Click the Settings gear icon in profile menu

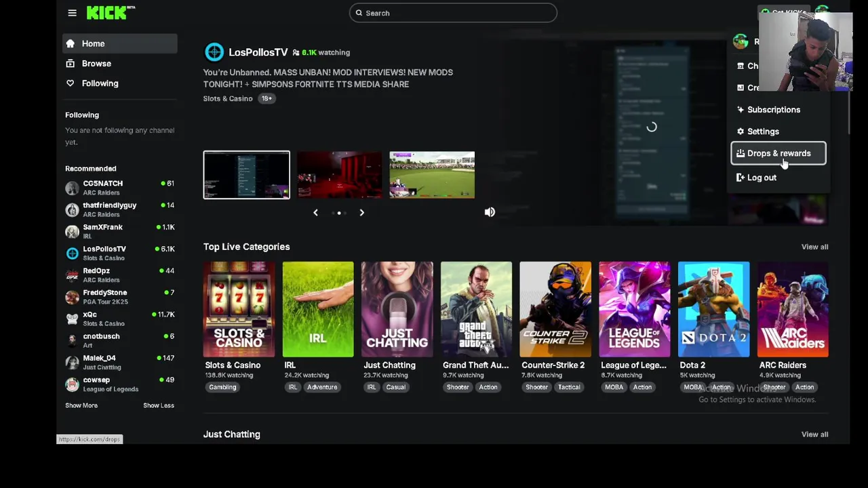741,131
